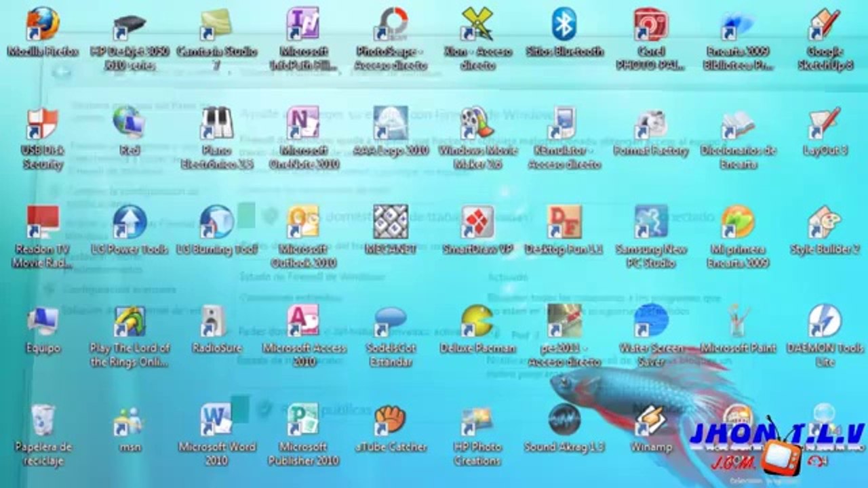This screenshot has width=868, height=488.
Task: Select the Desktop Fun 1.1 icon
Action: [x=564, y=222]
